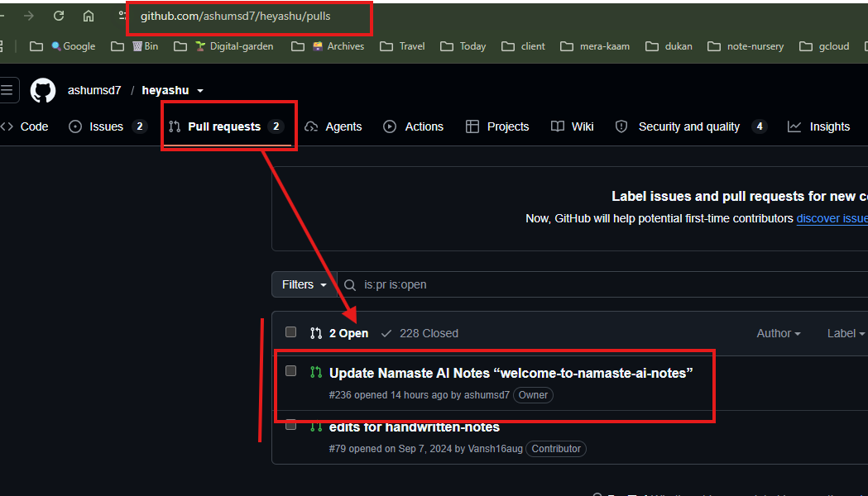This screenshot has height=496, width=868.
Task: Show the 228 Closed pull requests
Action: 420,333
